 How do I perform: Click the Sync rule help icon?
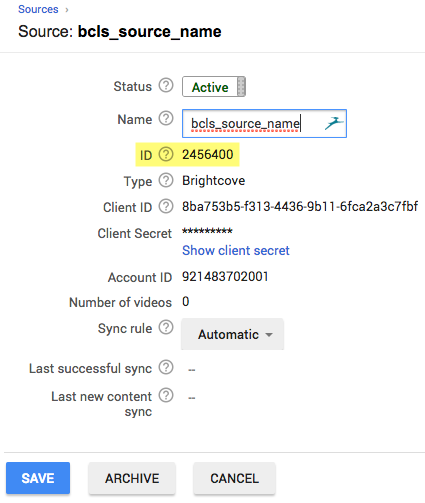pos(166,327)
